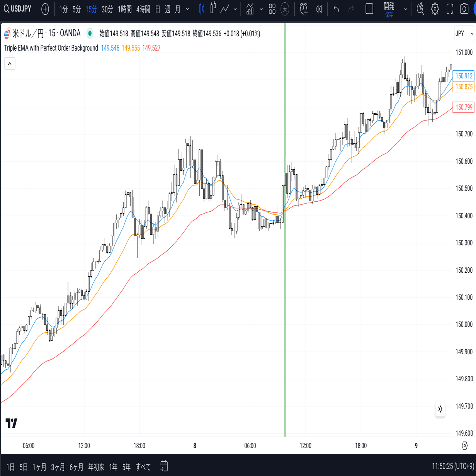Viewport: 476px width, 476px height.
Task: Select the すべて date range
Action: coord(143,467)
